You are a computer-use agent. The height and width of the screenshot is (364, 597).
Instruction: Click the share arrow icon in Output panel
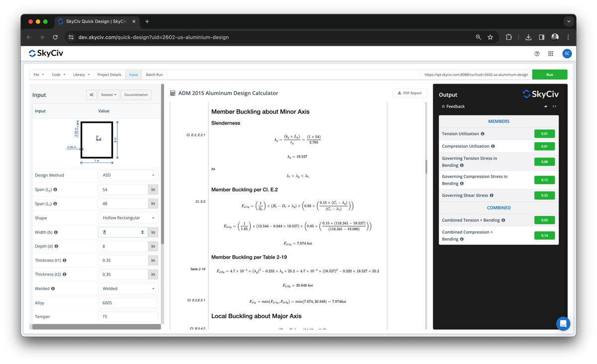click(x=546, y=106)
